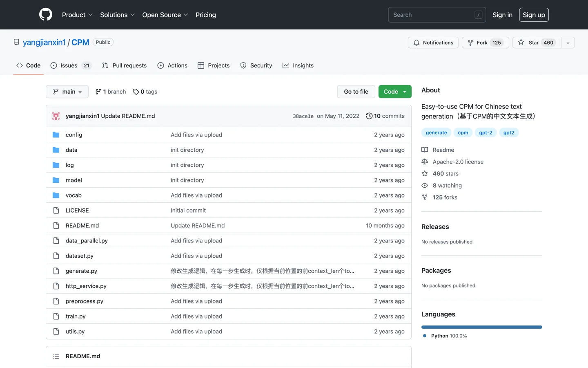Open the data_parallel.py file
This screenshot has width=588, height=368.
87,240
